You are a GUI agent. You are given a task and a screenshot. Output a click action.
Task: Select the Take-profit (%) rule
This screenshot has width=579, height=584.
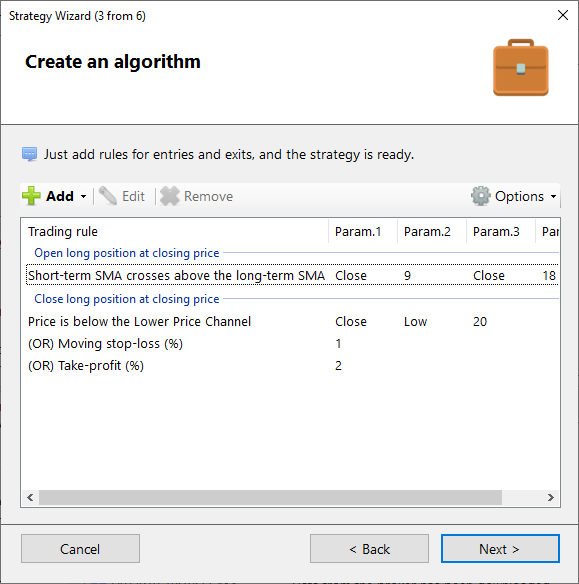pos(292,365)
